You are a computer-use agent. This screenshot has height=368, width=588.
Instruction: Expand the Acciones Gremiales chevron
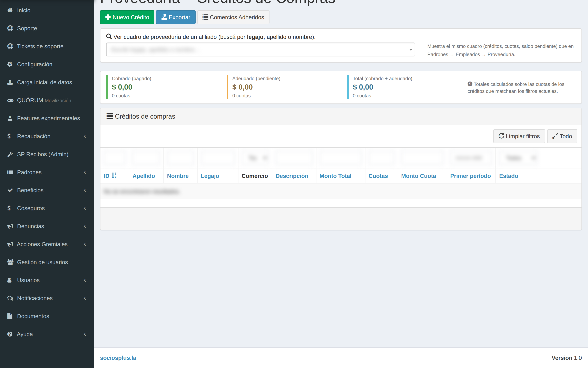click(85, 244)
